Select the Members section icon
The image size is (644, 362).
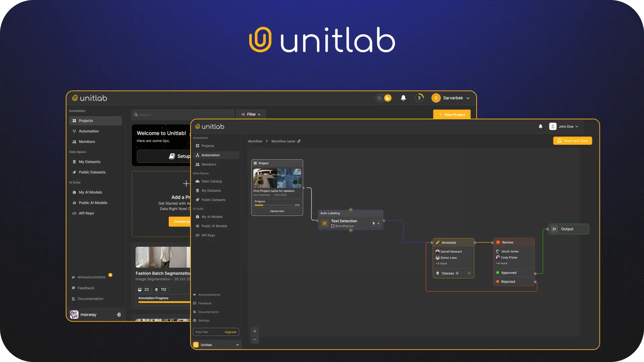(197, 164)
